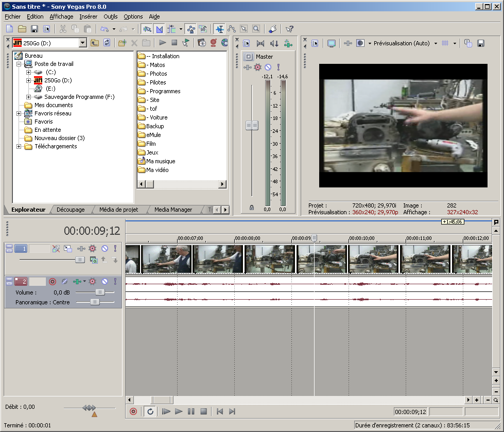Click the Stop transport button
The width and height of the screenshot is (504, 432).
click(x=203, y=411)
